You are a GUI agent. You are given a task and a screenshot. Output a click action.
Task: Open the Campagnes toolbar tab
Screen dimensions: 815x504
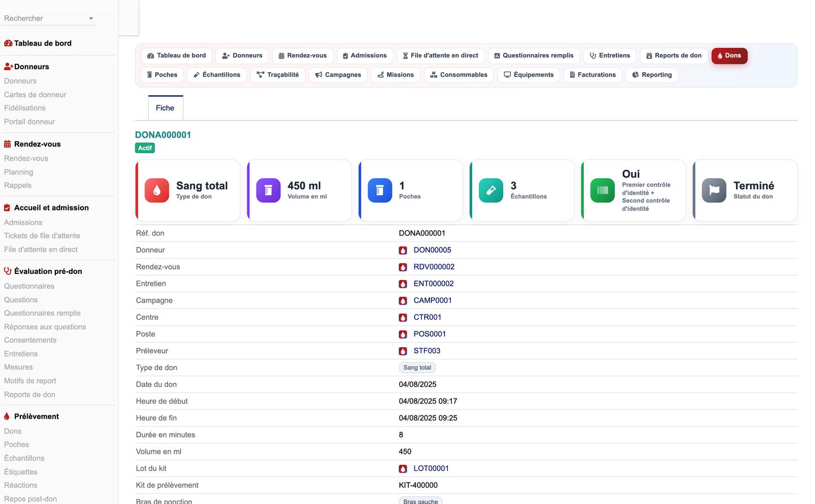pyautogui.click(x=338, y=75)
